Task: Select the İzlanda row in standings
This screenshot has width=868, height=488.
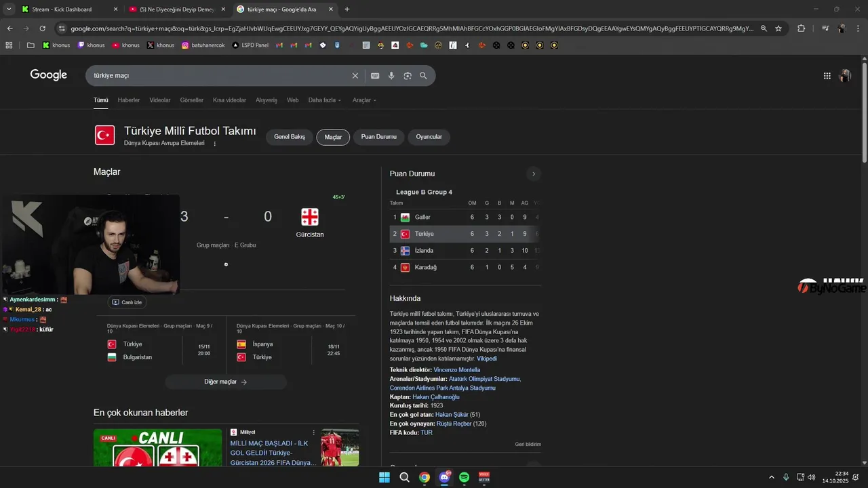Action: pyautogui.click(x=465, y=251)
